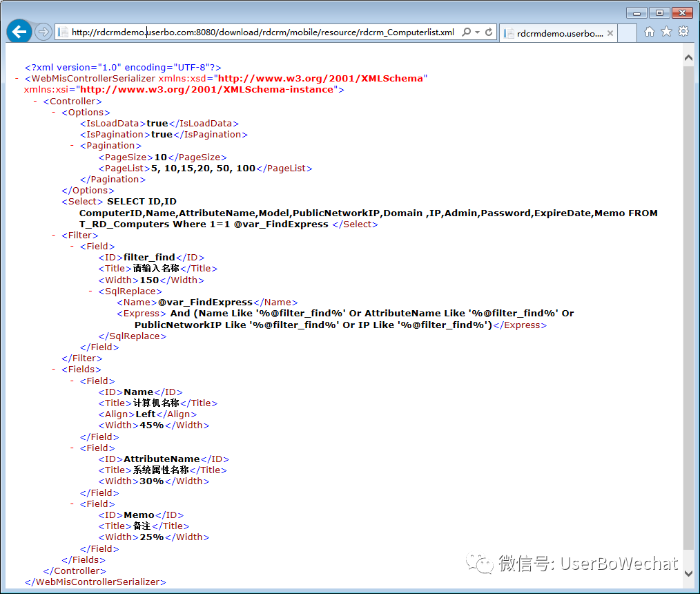
Task: Click the search magnifier in address bar
Action: point(466,32)
